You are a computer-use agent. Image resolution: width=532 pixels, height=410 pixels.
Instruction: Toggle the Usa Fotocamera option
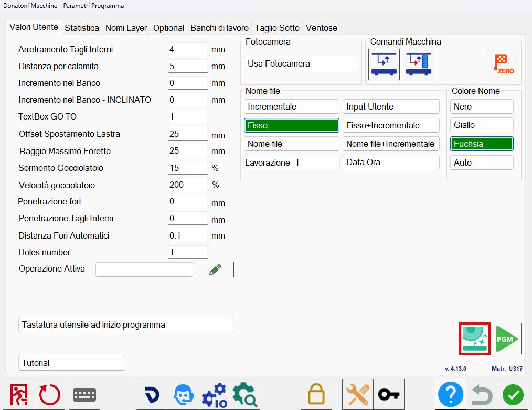[x=301, y=64]
